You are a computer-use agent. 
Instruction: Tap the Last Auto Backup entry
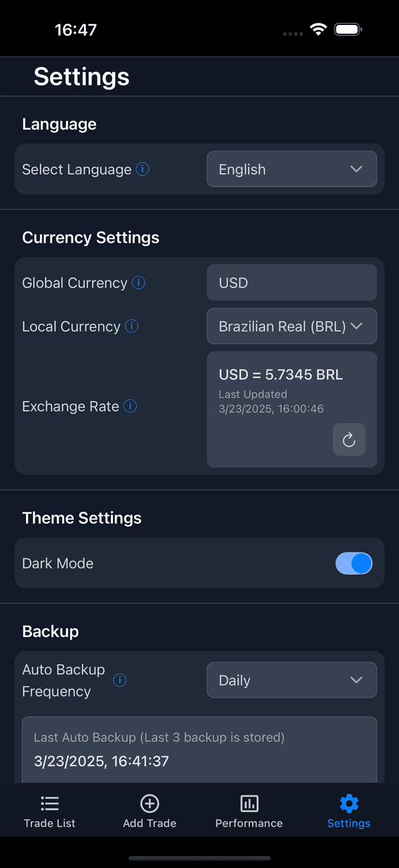(x=199, y=749)
